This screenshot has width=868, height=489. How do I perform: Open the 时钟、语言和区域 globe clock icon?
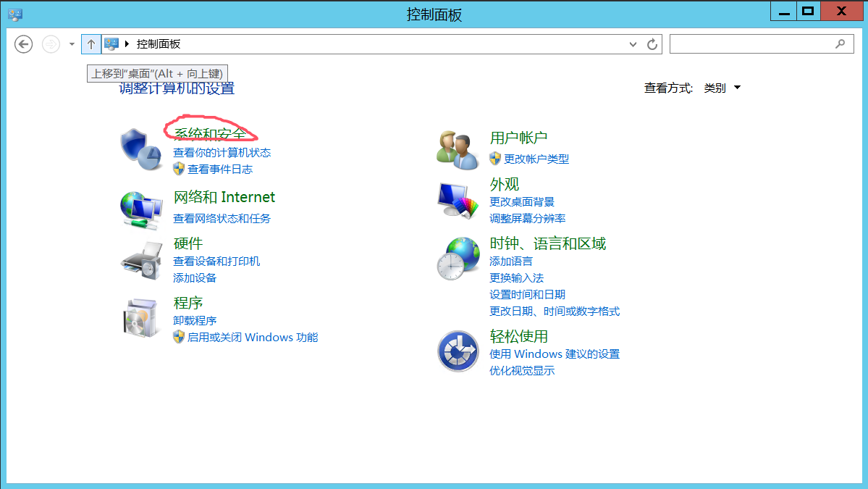click(x=458, y=259)
